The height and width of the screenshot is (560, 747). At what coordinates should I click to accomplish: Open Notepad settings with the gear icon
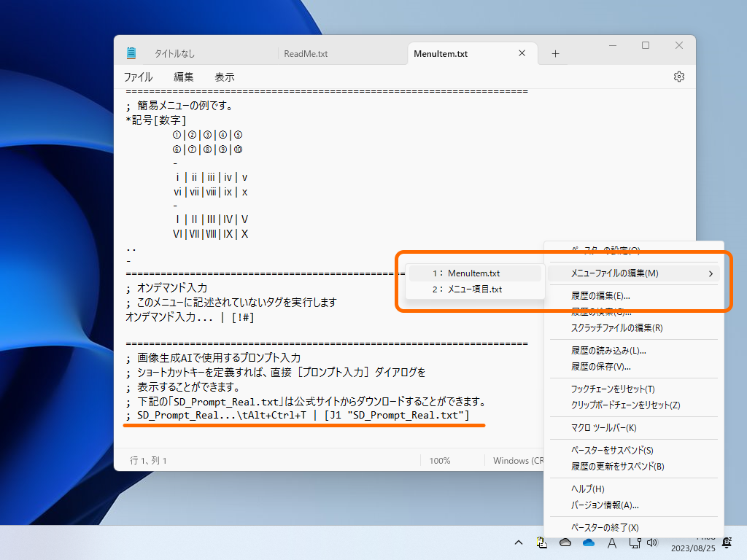click(678, 77)
